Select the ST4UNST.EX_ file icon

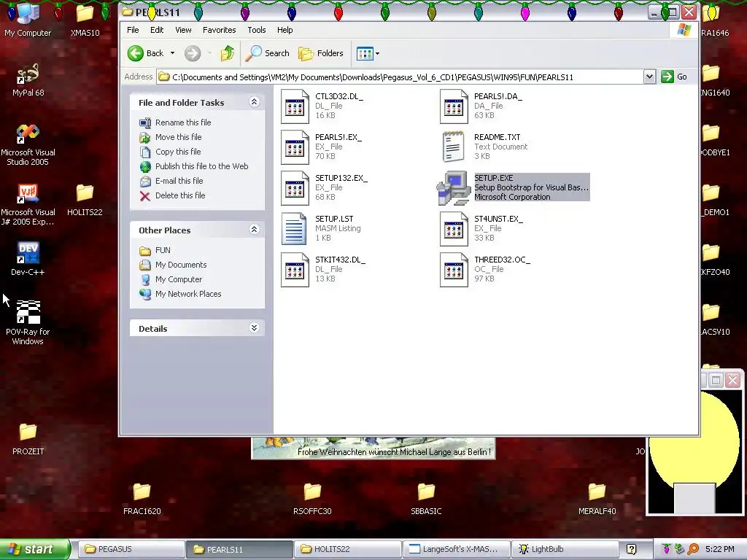454,229
